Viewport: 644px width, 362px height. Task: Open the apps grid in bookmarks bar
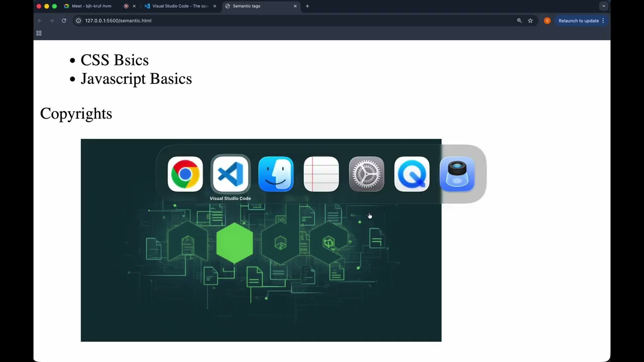point(39,33)
